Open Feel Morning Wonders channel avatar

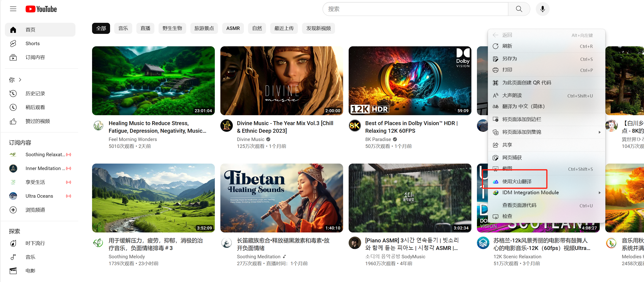pyautogui.click(x=98, y=126)
